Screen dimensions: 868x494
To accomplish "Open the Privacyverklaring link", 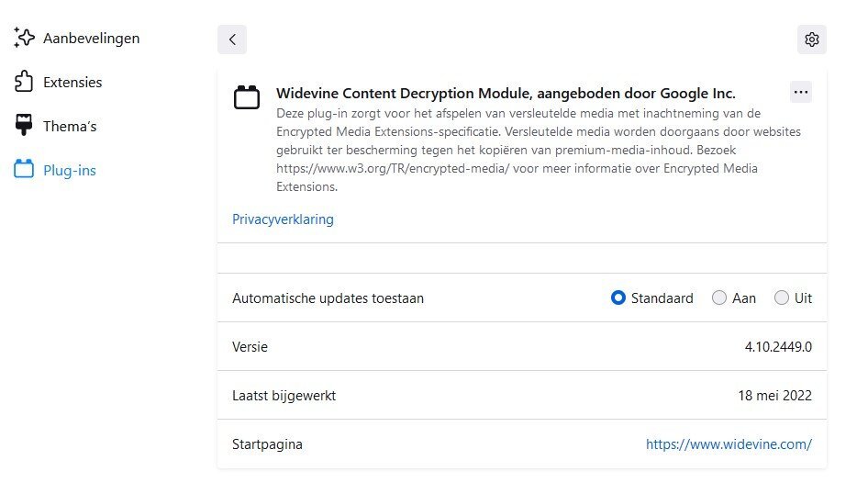I will [x=283, y=219].
